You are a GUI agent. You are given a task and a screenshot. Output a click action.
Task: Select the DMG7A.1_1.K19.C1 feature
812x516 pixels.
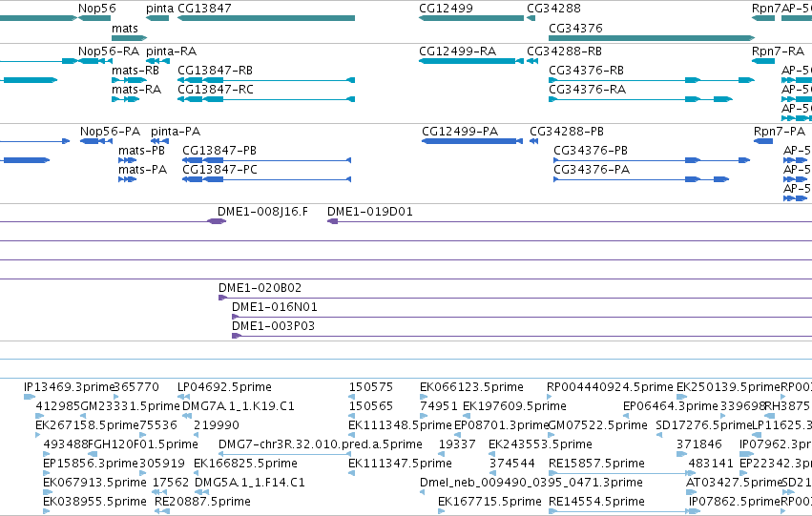click(x=187, y=416)
